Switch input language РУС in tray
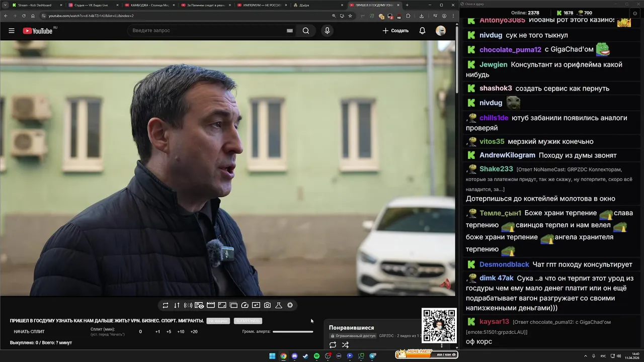644x362 pixels. point(603,356)
